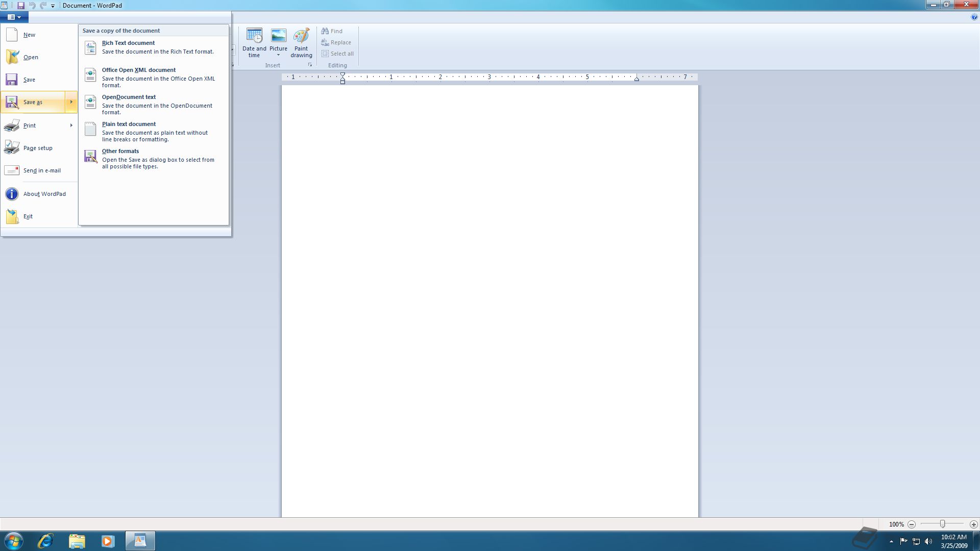Open the WordPad application menu button
980x551 pixels.
point(14,17)
